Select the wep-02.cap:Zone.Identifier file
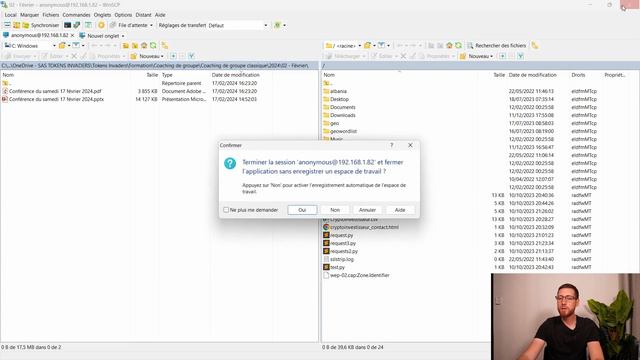 pos(360,275)
